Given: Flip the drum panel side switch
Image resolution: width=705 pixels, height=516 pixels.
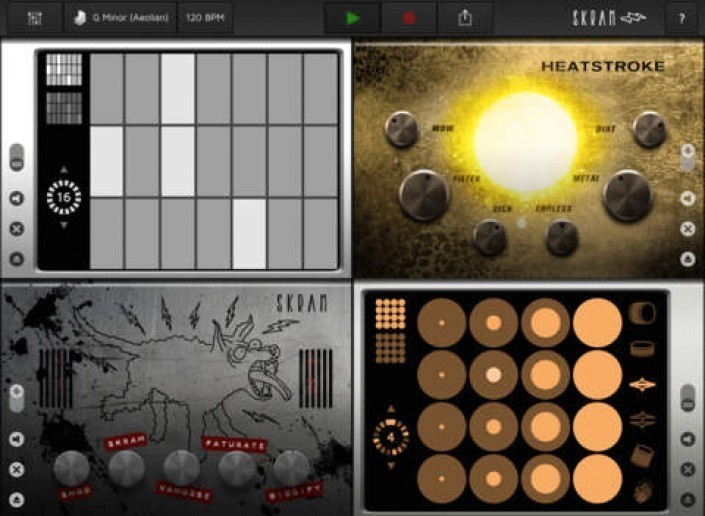Looking at the screenshot, I should pos(687,398).
